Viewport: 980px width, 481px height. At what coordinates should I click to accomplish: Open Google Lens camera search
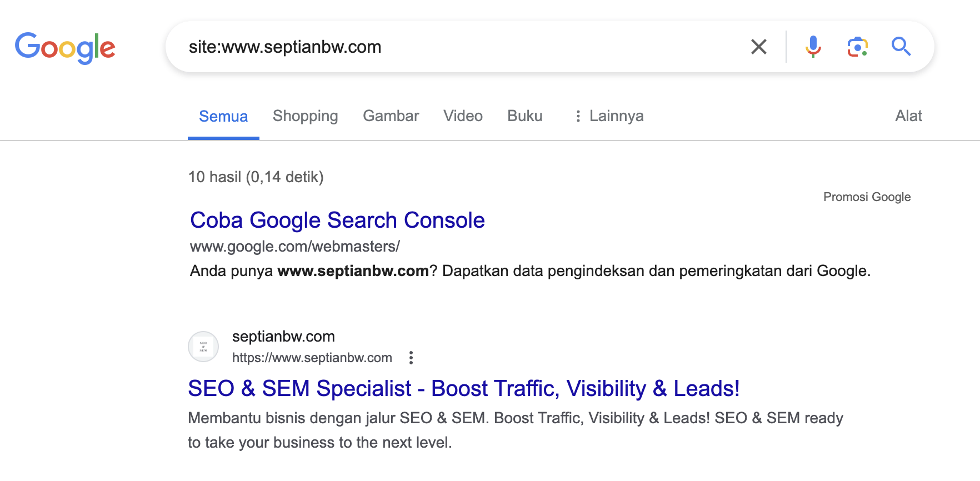[x=857, y=47]
